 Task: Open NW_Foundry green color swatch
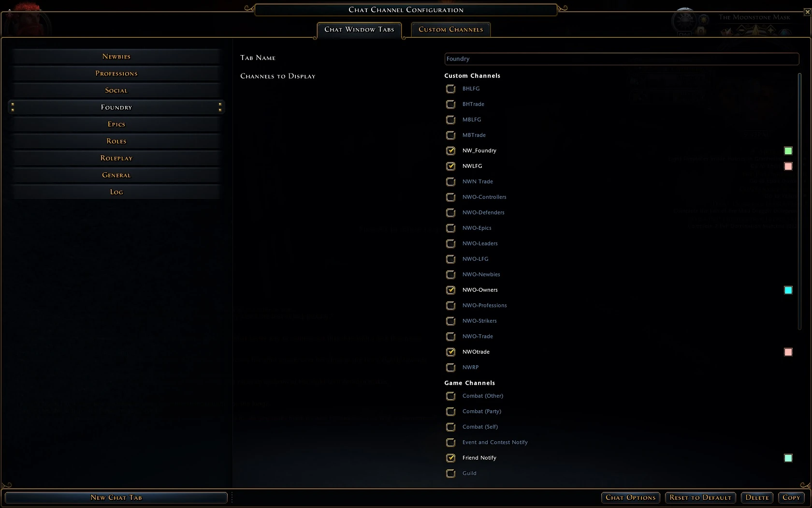point(788,151)
